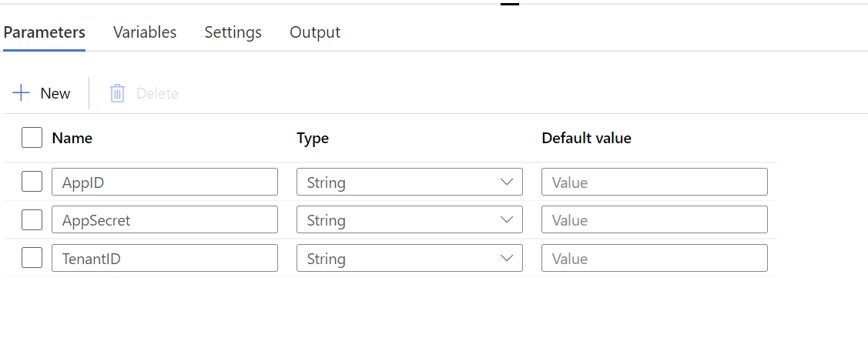
Task: Click the AppID name field
Action: (165, 182)
